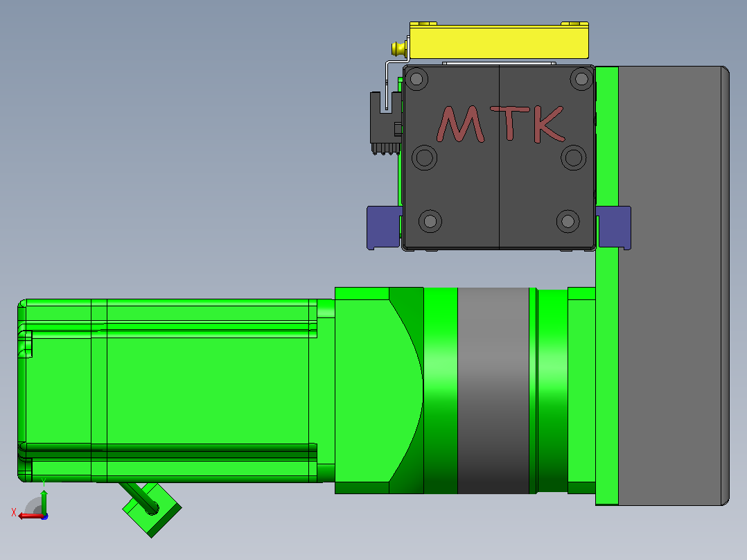The width and height of the screenshot is (747, 560).
Task: Click the red MTK lettering on the black housing
Action: pyautogui.click(x=500, y=124)
